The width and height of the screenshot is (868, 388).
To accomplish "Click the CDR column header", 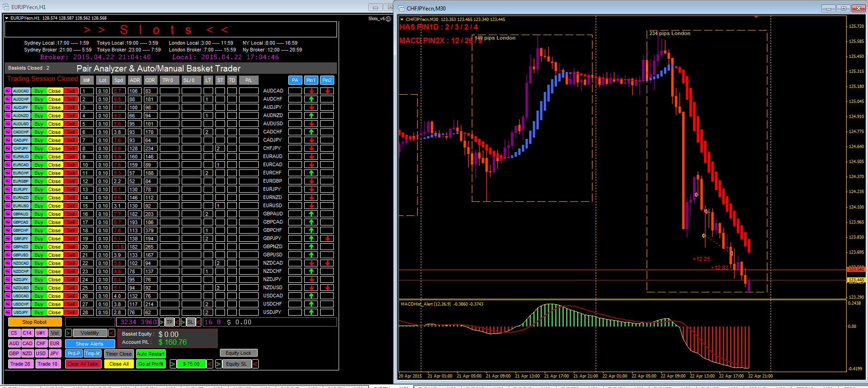I will (x=150, y=80).
